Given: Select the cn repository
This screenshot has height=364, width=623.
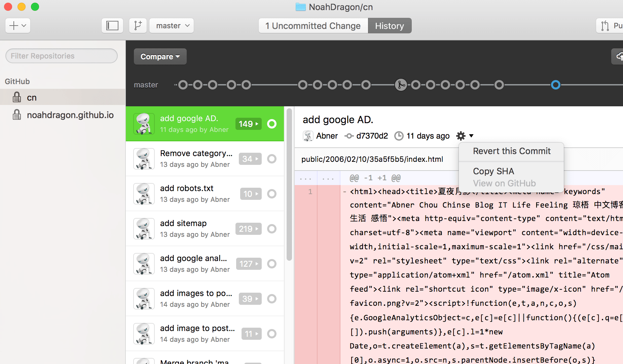Looking at the screenshot, I should [63, 97].
